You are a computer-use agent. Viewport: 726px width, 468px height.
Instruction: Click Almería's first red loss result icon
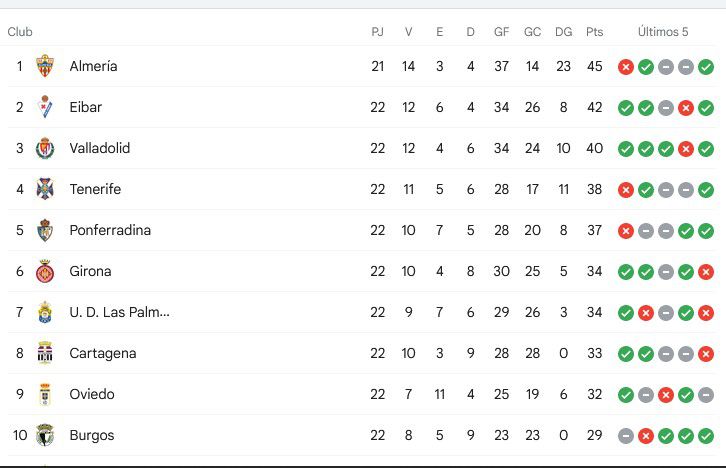click(626, 67)
